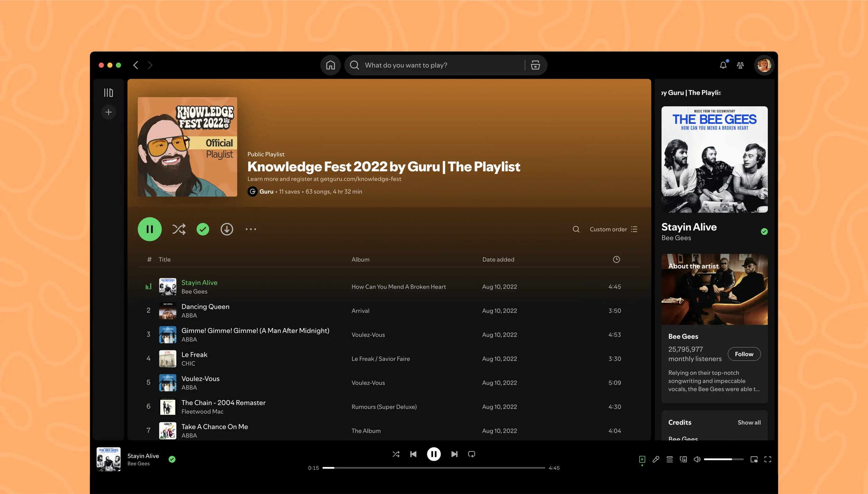Viewport: 868px width, 494px height.
Task: Click the Browse icon in the search bar
Action: 535,65
